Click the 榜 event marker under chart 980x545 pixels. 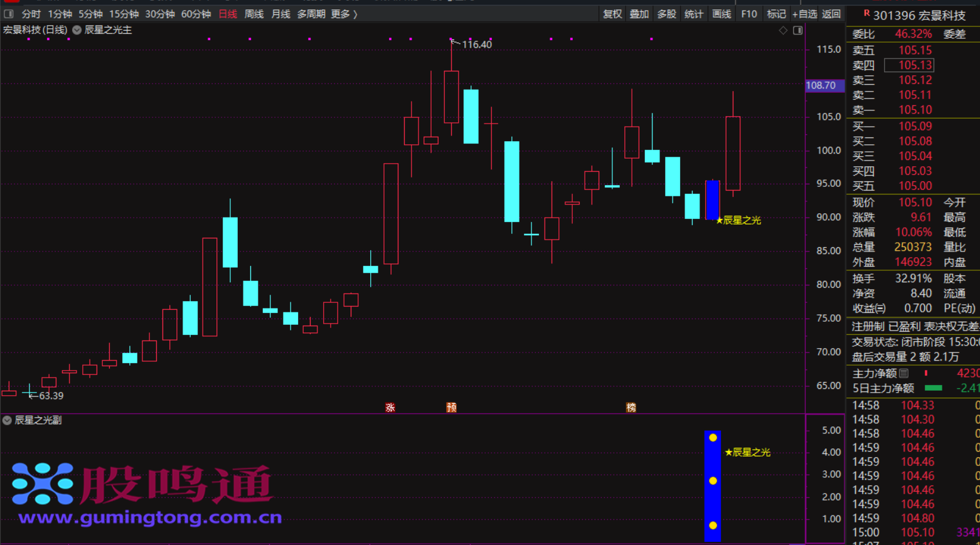click(x=631, y=408)
